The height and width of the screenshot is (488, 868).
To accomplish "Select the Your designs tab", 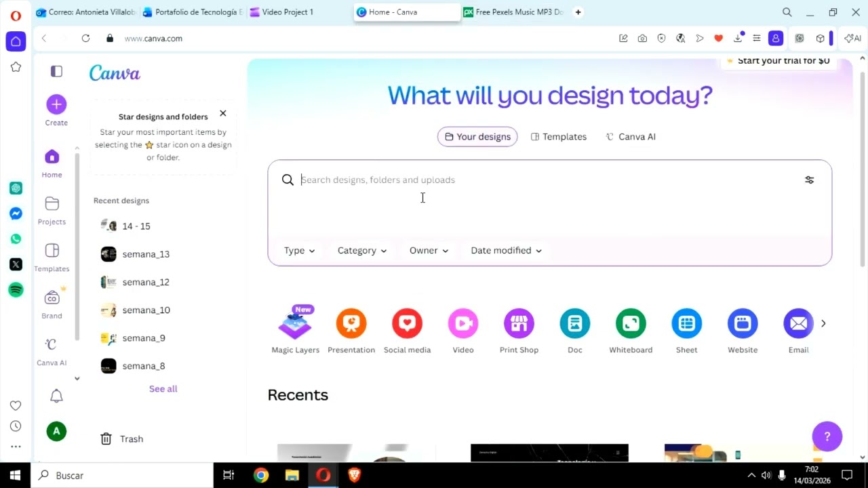I will (477, 137).
